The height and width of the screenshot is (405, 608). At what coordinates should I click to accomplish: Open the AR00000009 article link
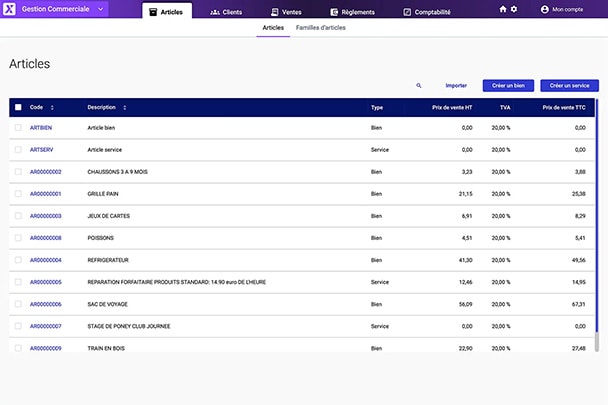click(46, 348)
